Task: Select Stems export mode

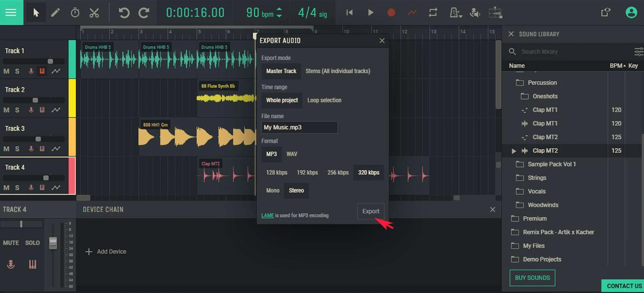Action: point(338,71)
